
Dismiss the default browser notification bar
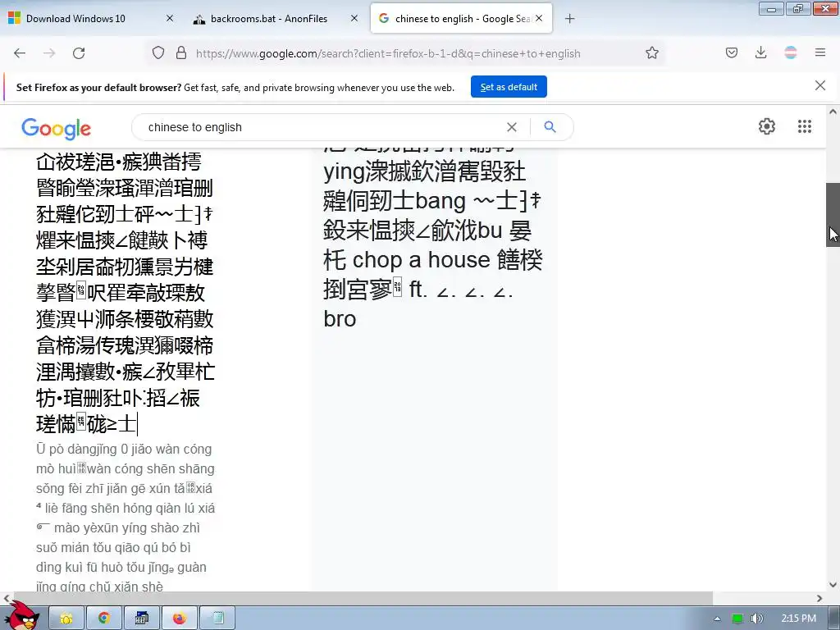(819, 85)
